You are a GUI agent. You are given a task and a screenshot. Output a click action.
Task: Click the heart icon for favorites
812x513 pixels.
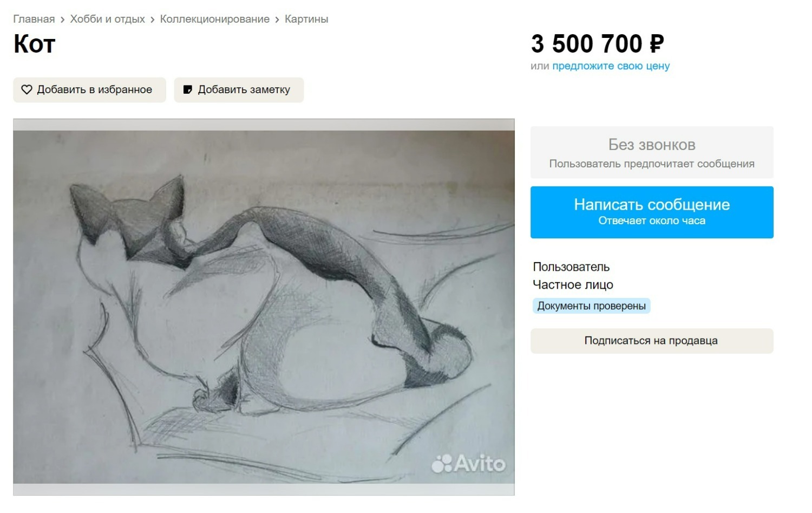(27, 89)
